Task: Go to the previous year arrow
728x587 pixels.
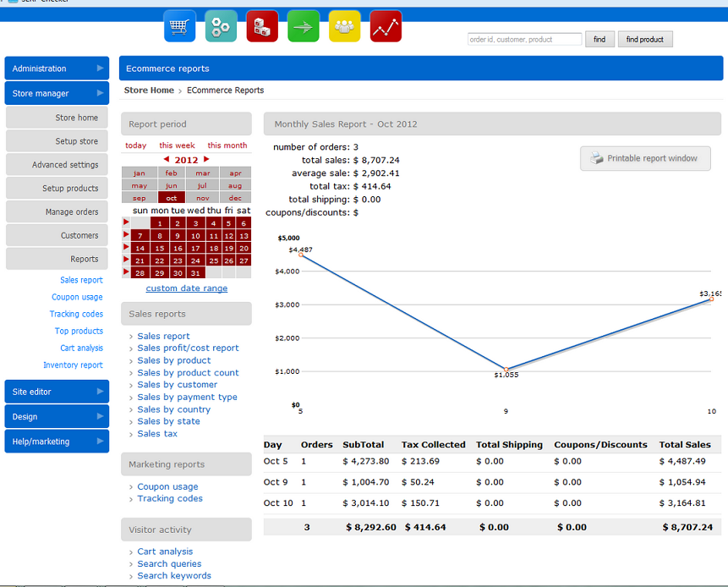Action: coord(167,159)
